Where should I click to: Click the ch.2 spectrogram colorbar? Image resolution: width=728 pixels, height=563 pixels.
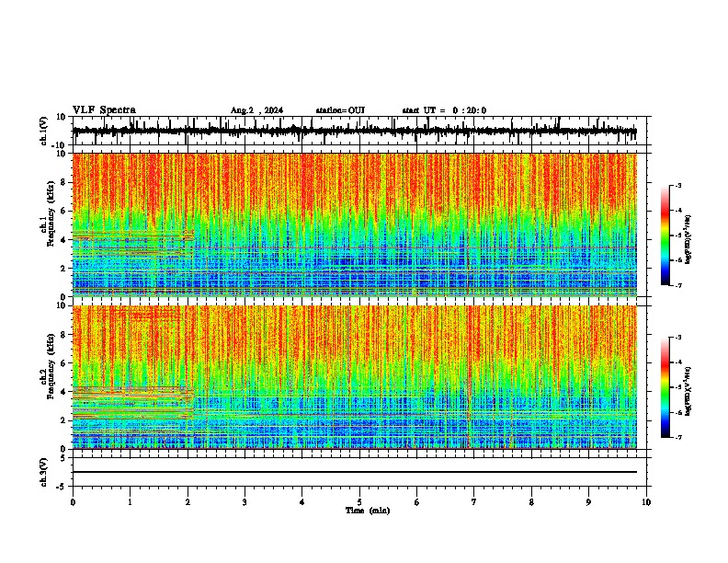point(665,387)
